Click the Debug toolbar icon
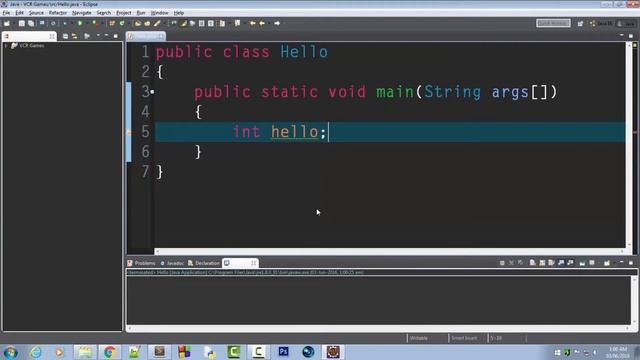640x360 pixels. click(65, 24)
